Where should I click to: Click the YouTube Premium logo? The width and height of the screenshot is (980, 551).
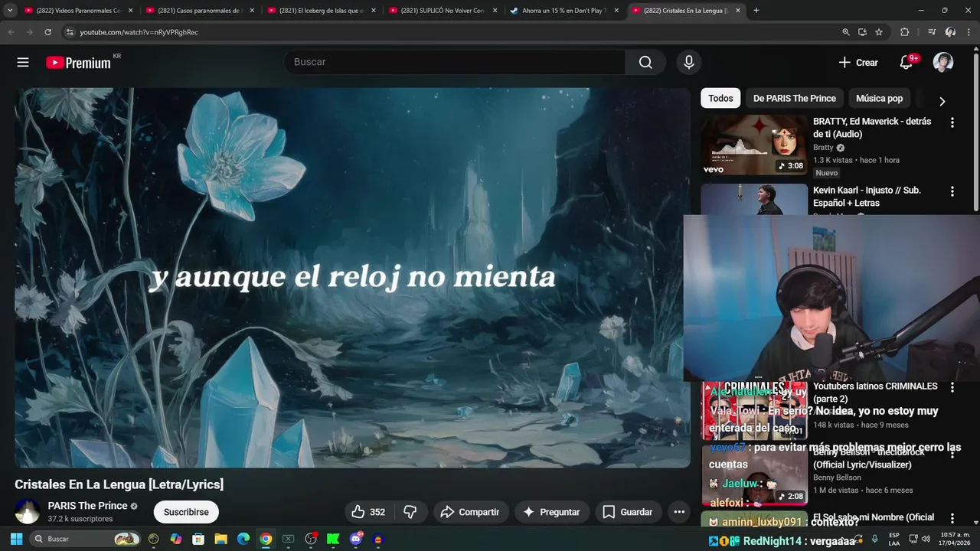pos(78,63)
